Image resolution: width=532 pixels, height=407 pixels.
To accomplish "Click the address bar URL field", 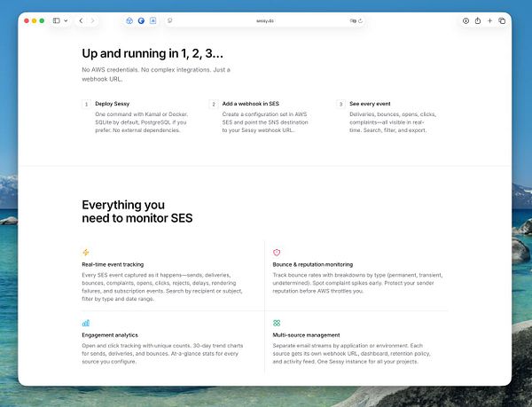I will [264, 20].
